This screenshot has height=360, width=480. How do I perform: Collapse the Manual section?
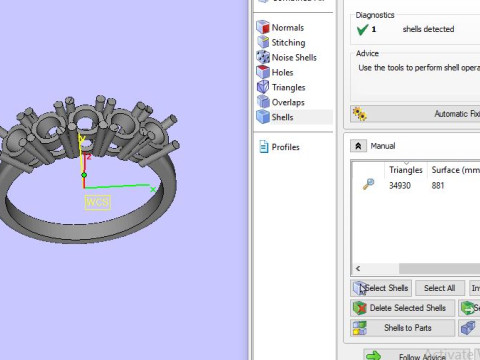[358, 146]
